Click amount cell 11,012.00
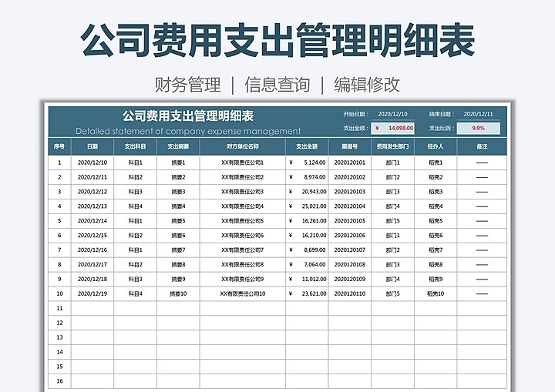This screenshot has height=392, width=555. coord(307,279)
